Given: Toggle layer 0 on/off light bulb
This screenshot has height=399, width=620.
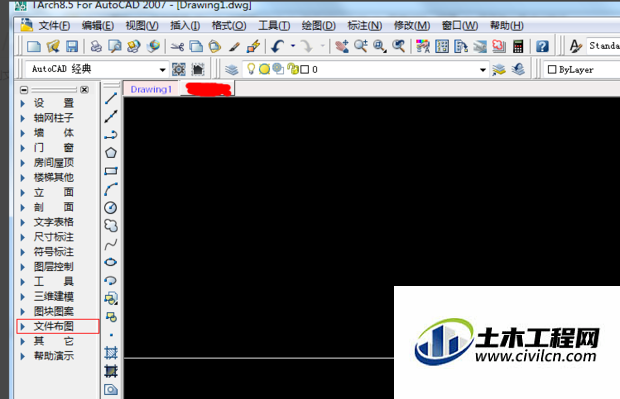Looking at the screenshot, I should click(x=251, y=69).
